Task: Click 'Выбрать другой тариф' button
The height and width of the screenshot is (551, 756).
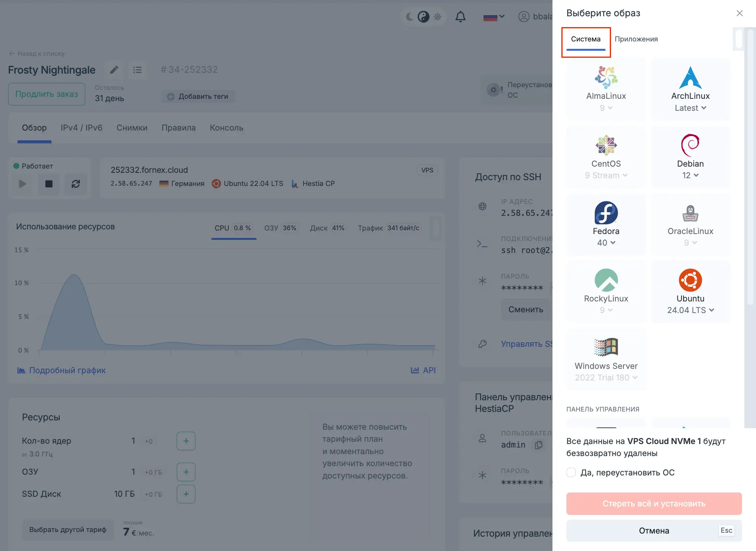Action: click(x=68, y=530)
